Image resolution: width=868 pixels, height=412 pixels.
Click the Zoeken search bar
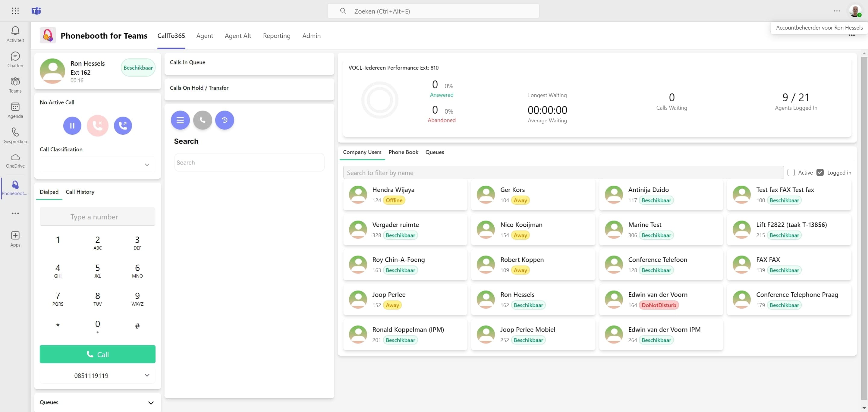pos(433,11)
